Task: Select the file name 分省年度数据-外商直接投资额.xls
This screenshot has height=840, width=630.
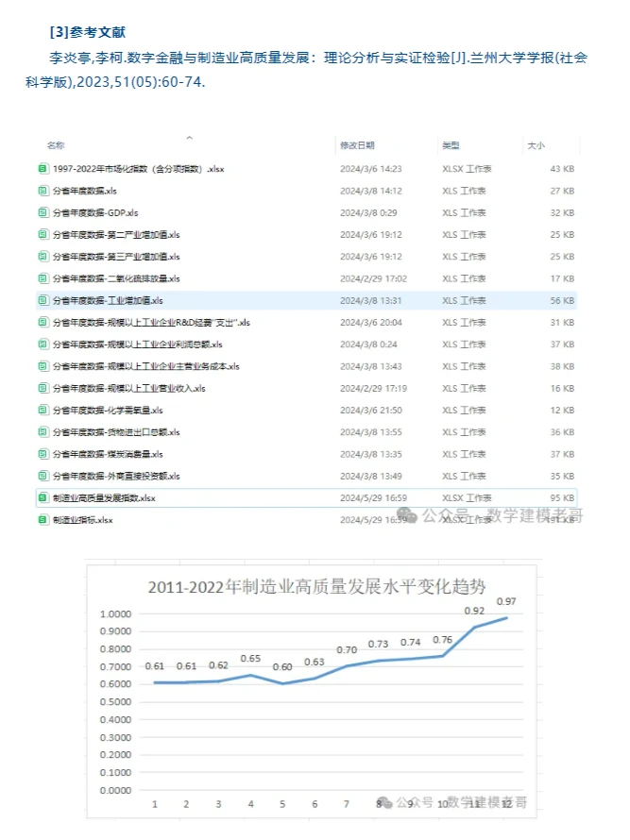Action: click(116, 477)
